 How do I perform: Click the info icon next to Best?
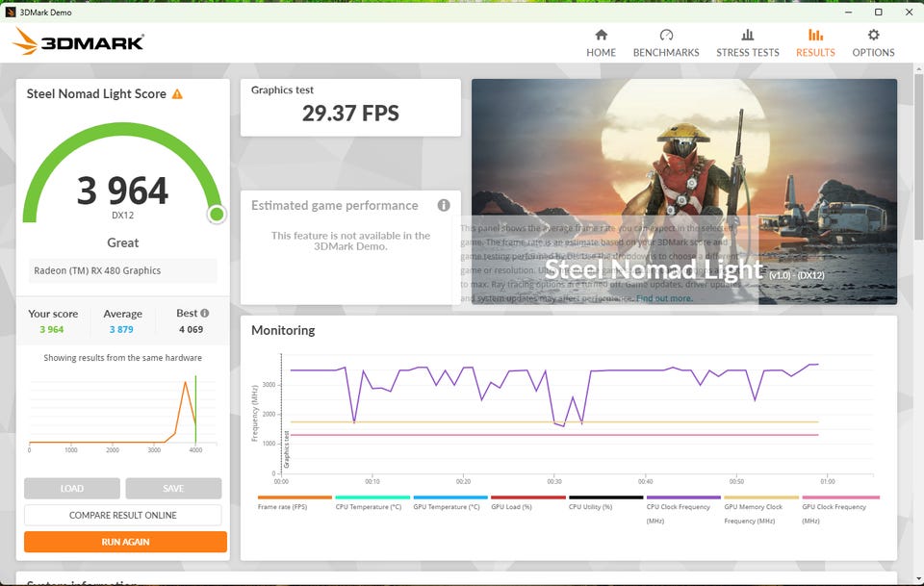tap(204, 314)
